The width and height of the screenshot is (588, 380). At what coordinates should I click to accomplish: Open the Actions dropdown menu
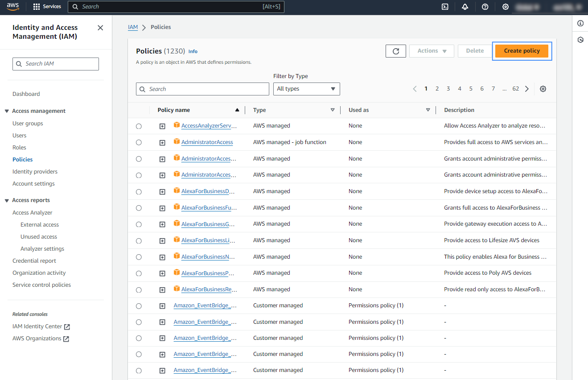point(431,51)
